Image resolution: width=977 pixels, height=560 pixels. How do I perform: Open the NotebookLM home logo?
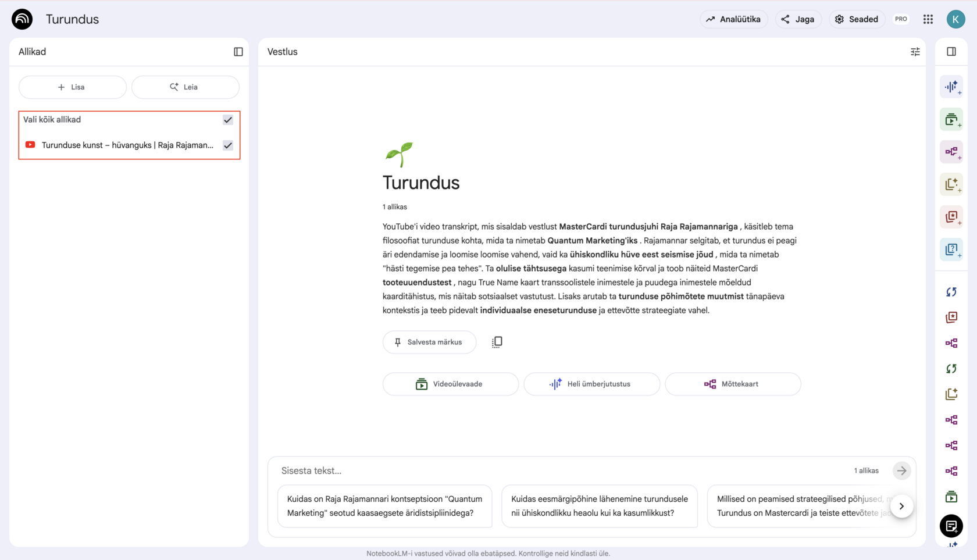pyautogui.click(x=22, y=19)
